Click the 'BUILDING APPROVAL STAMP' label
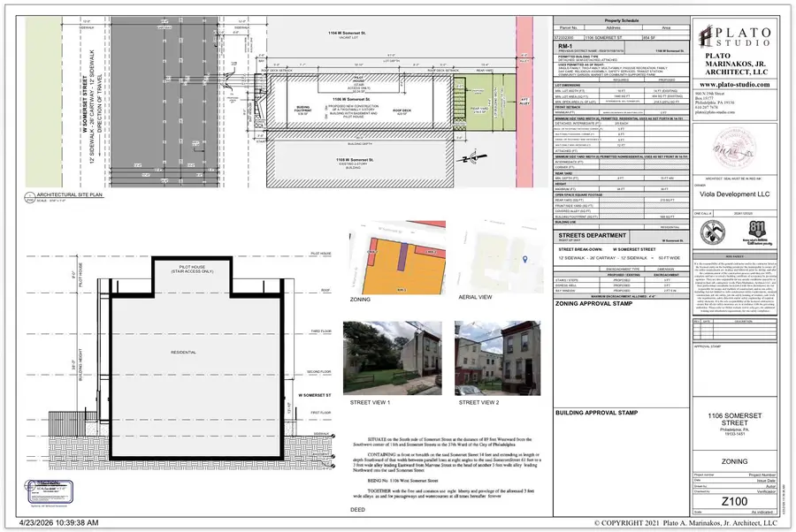Screen dimensions: 796x532 point(596,413)
